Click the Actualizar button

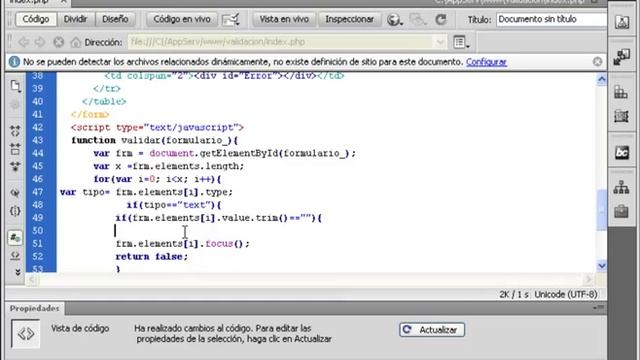(432, 330)
